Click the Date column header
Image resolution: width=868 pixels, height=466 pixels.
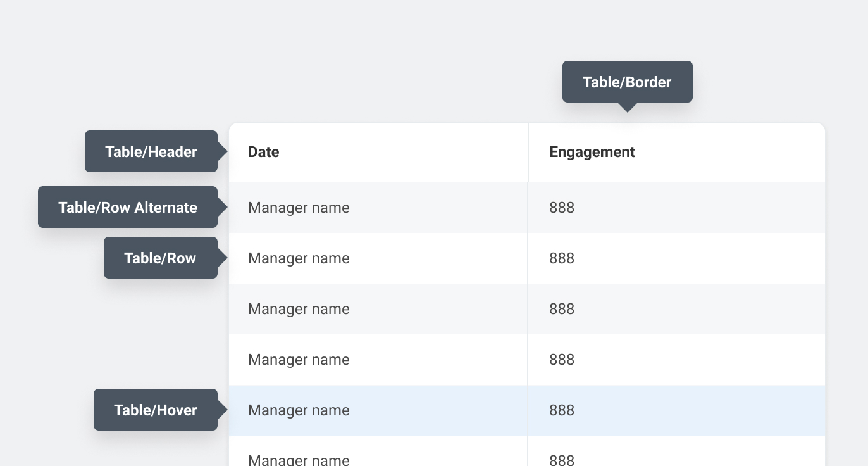264,152
